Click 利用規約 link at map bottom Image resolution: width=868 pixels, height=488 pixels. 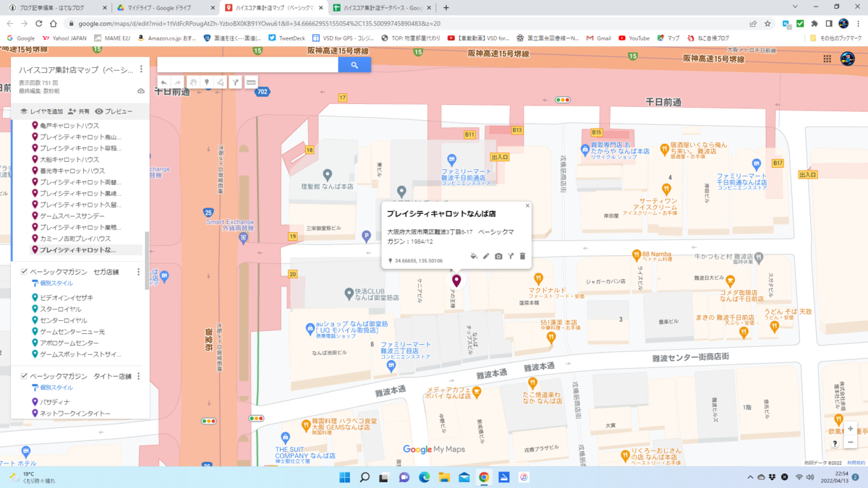coord(856,463)
